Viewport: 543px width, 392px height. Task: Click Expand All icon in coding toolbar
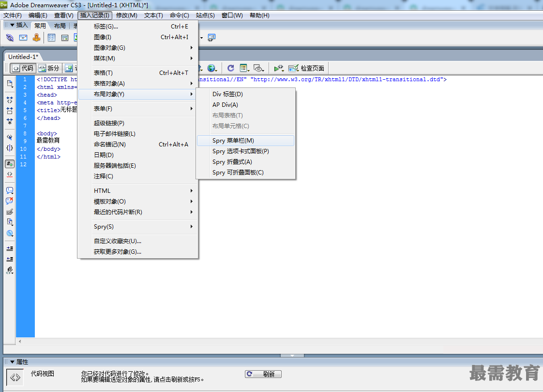[x=10, y=121]
